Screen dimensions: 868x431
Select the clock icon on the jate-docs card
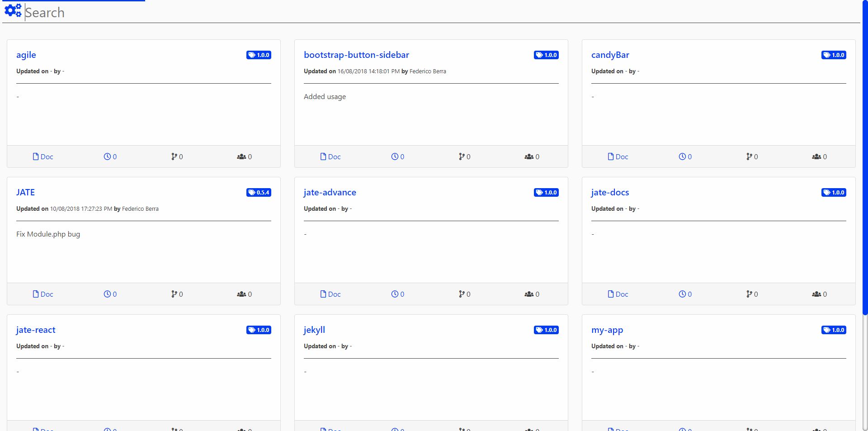point(683,294)
